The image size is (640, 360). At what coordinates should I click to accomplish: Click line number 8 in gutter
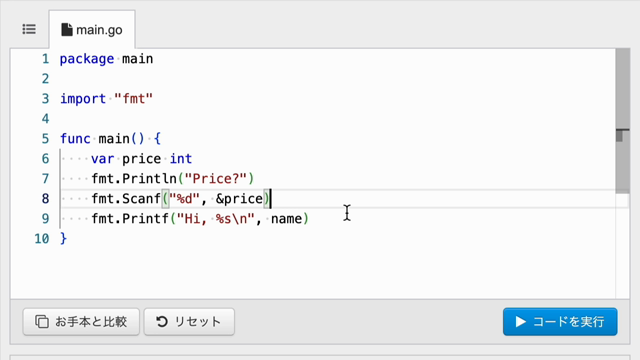(x=45, y=199)
